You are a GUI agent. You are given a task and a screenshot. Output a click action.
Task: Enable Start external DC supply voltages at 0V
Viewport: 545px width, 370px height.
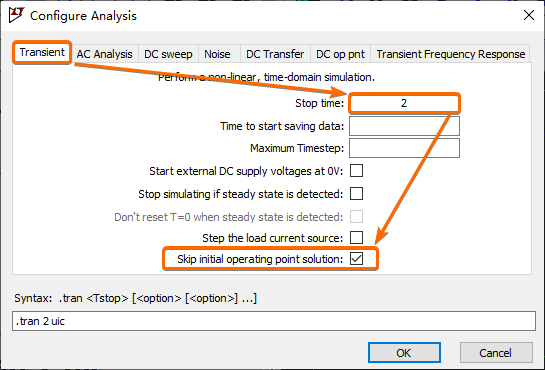pyautogui.click(x=357, y=171)
